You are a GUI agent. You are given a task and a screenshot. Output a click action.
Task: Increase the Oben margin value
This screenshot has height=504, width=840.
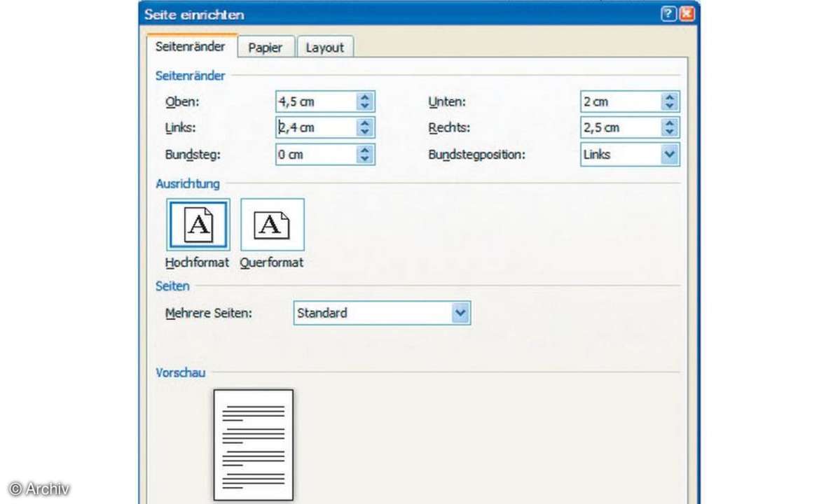tap(365, 97)
